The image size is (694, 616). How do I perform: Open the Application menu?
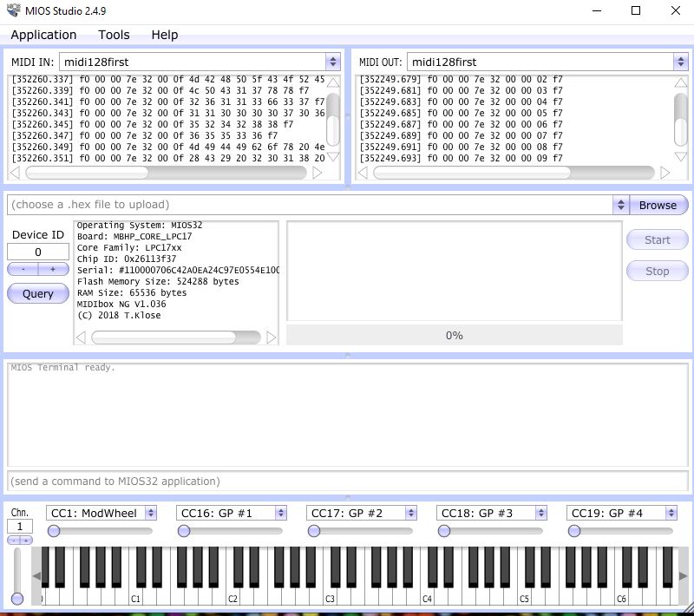[x=43, y=35]
